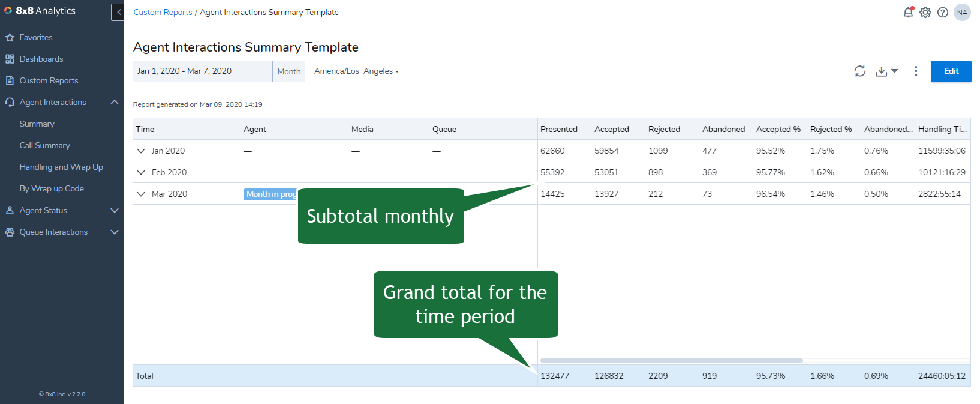Change the Month granularity selector
This screenshot has width=980, height=404.
coord(289,71)
